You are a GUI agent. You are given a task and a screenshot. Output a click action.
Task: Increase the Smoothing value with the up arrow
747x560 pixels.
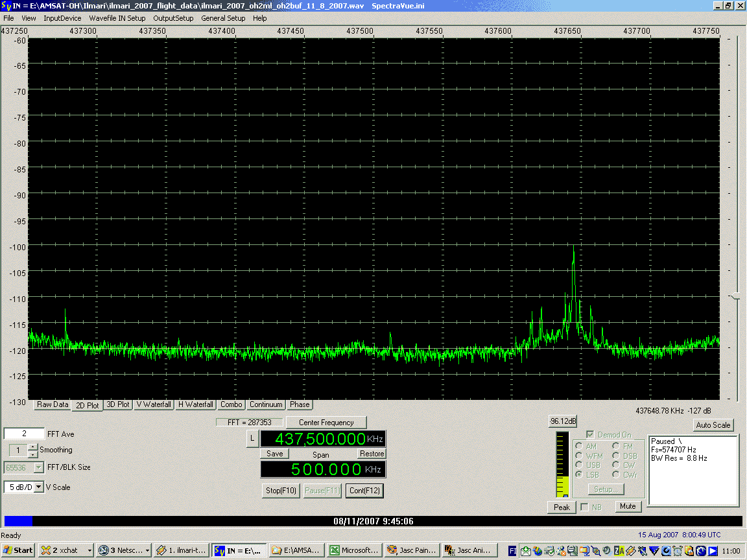[x=32, y=447]
